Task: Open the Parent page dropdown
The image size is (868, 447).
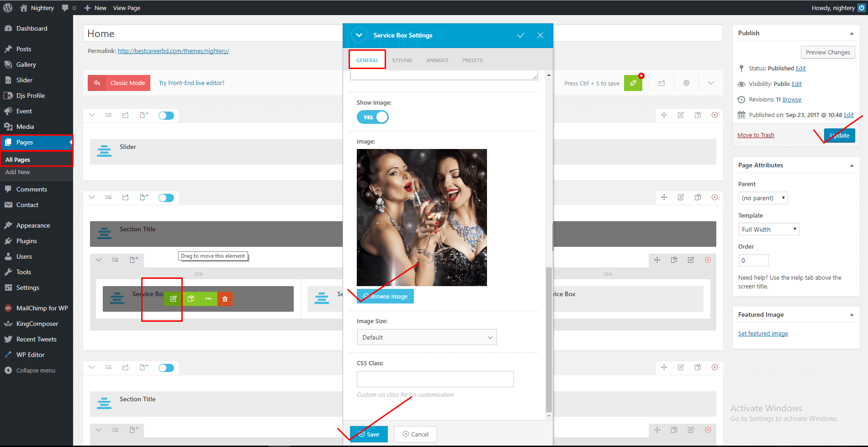Action: pyautogui.click(x=762, y=198)
